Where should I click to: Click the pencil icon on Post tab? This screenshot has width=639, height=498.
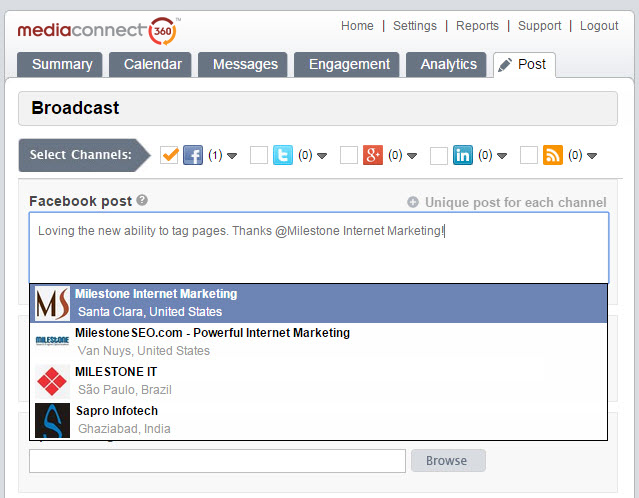pos(505,65)
